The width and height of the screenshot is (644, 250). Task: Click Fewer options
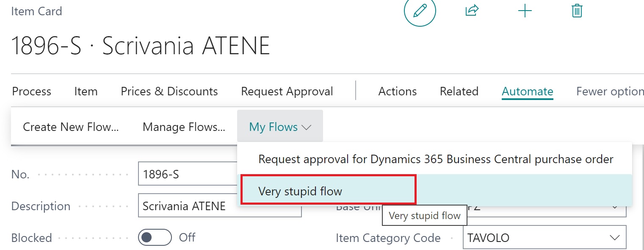(610, 92)
